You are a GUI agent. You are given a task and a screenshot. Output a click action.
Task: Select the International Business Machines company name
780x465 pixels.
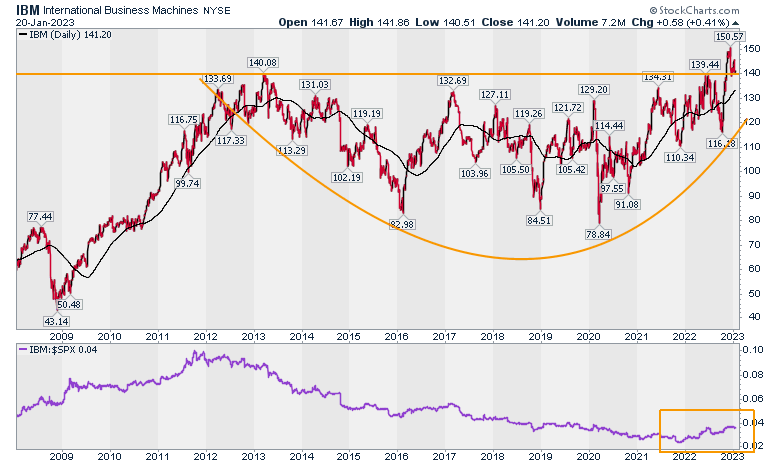[120, 10]
